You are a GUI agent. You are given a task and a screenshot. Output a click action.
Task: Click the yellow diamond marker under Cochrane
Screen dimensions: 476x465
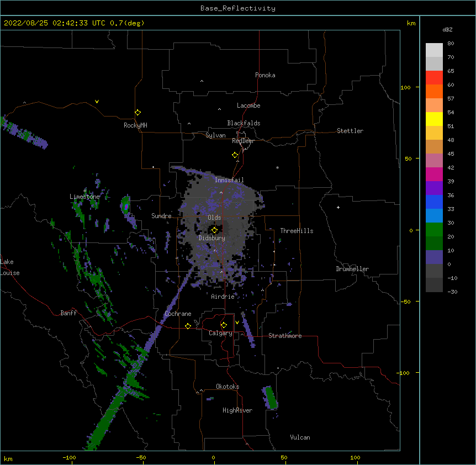click(188, 326)
